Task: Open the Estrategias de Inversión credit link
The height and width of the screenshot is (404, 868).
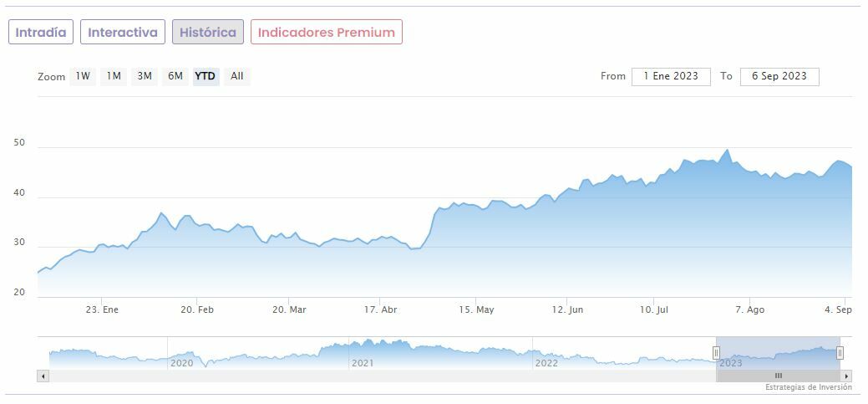Action: (808, 387)
